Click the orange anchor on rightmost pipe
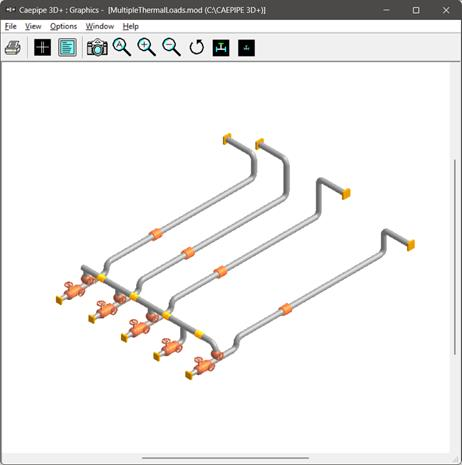Viewport: 462px width, 465px height. 411,245
